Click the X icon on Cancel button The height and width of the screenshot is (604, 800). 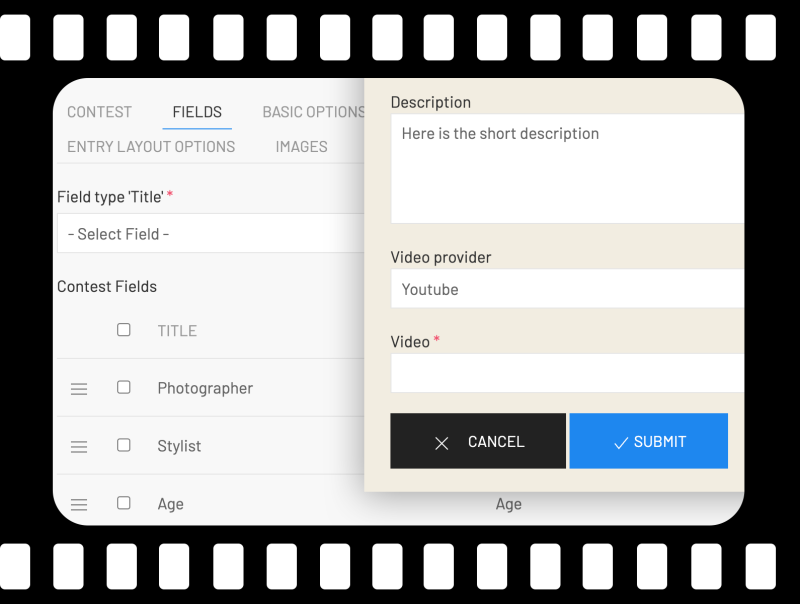(441, 442)
